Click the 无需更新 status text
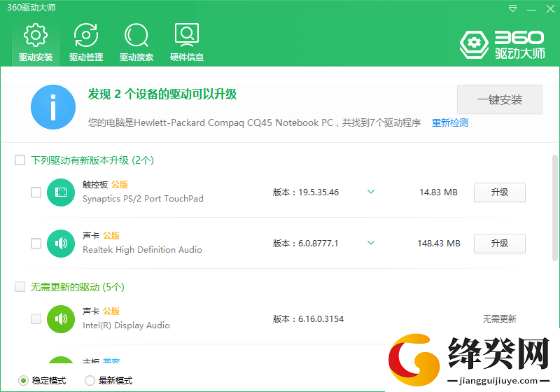Image resolution: width=560 pixels, height=392 pixels. tap(500, 319)
